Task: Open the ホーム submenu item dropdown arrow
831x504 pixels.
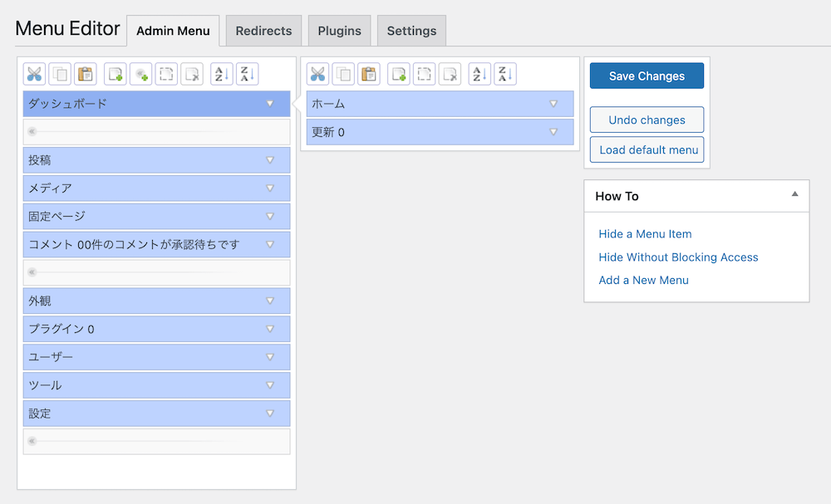Action: (x=553, y=104)
